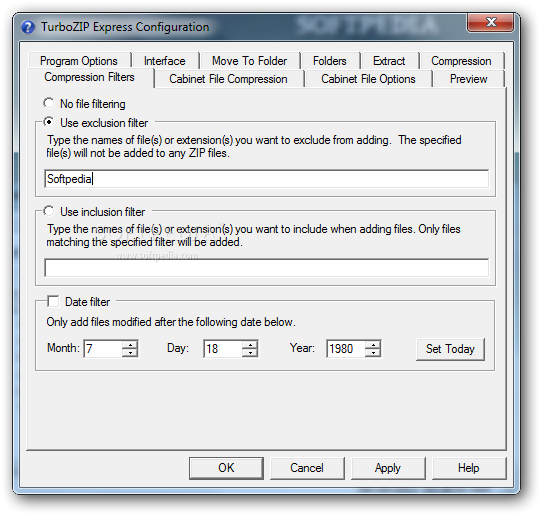
Task: Increase the Month value with up arrow
Action: pyautogui.click(x=130, y=345)
